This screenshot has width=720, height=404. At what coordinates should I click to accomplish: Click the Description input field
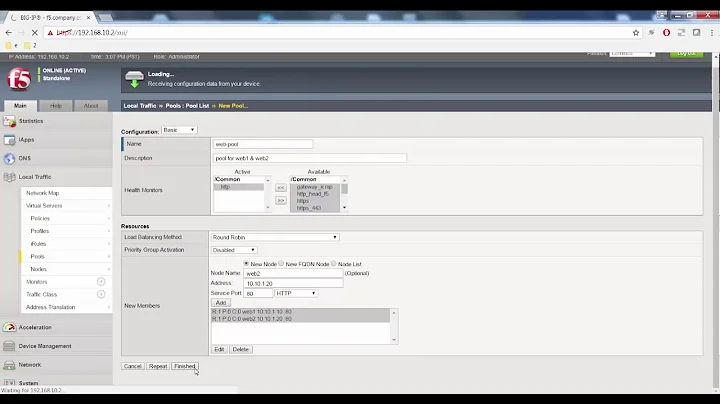[309, 158]
